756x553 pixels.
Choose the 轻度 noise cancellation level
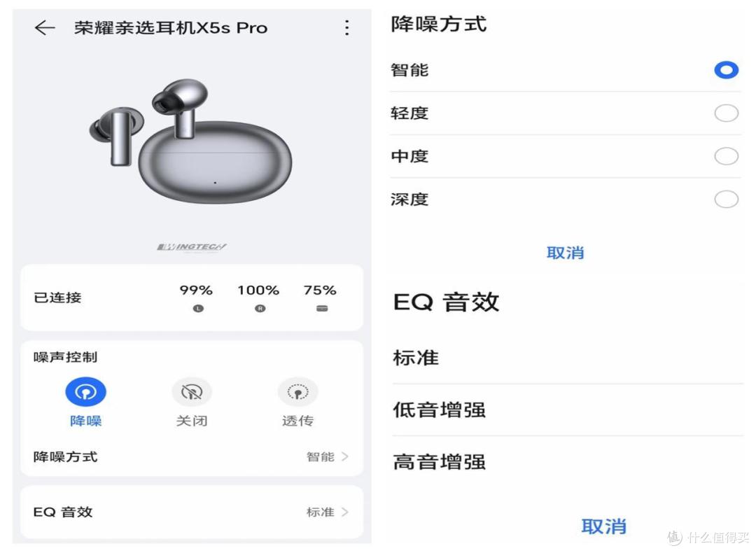pyautogui.click(x=726, y=113)
